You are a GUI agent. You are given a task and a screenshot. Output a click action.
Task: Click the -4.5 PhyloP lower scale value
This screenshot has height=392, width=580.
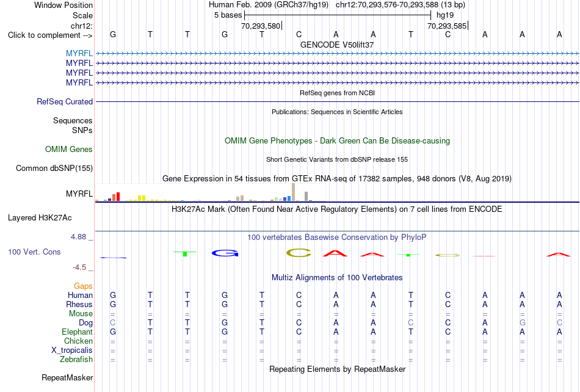[x=79, y=267]
